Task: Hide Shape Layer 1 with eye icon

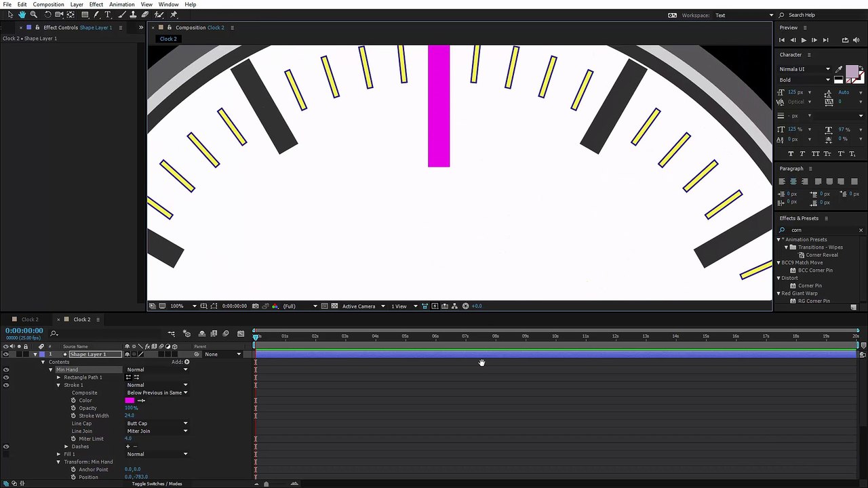Action: coord(6,354)
